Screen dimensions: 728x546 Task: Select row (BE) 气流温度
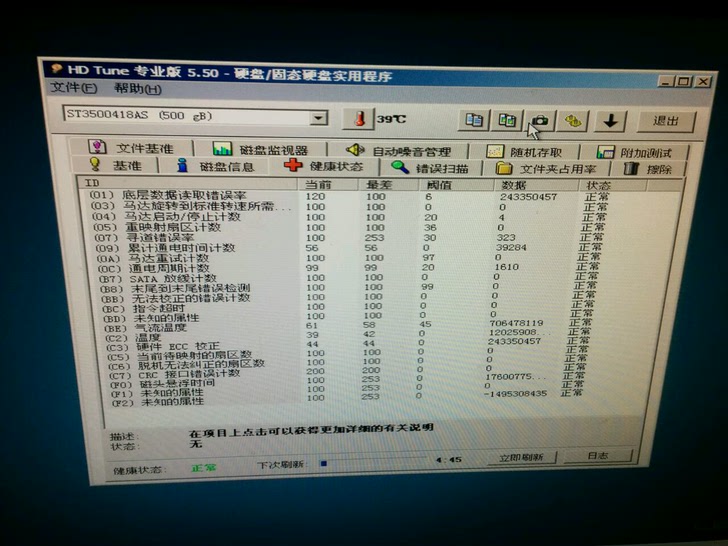348,326
